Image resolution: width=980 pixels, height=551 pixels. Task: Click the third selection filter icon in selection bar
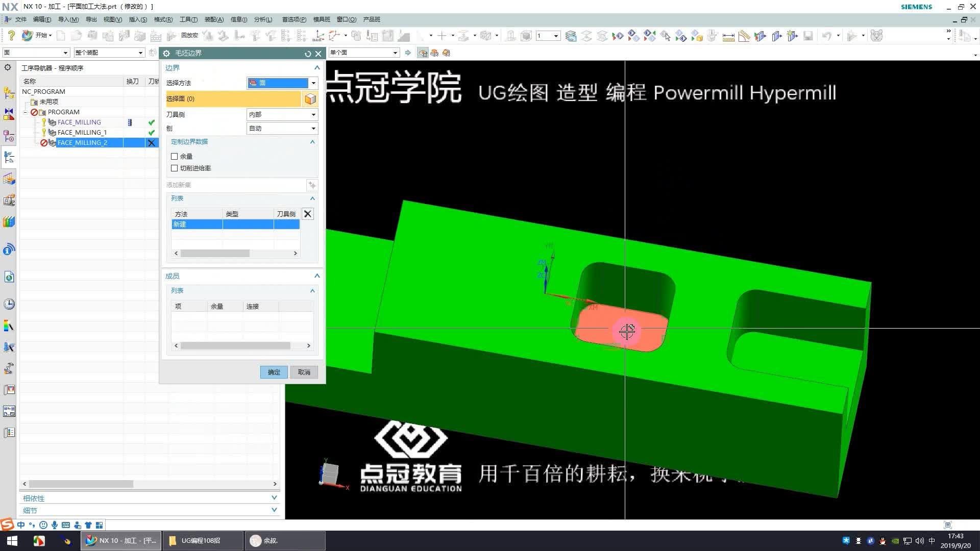pyautogui.click(x=446, y=53)
